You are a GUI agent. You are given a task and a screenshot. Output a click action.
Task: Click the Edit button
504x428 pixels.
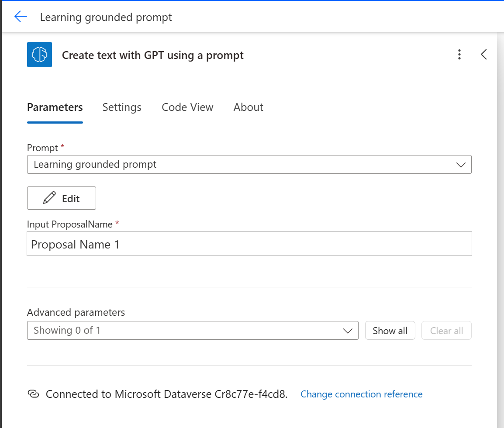tap(62, 198)
